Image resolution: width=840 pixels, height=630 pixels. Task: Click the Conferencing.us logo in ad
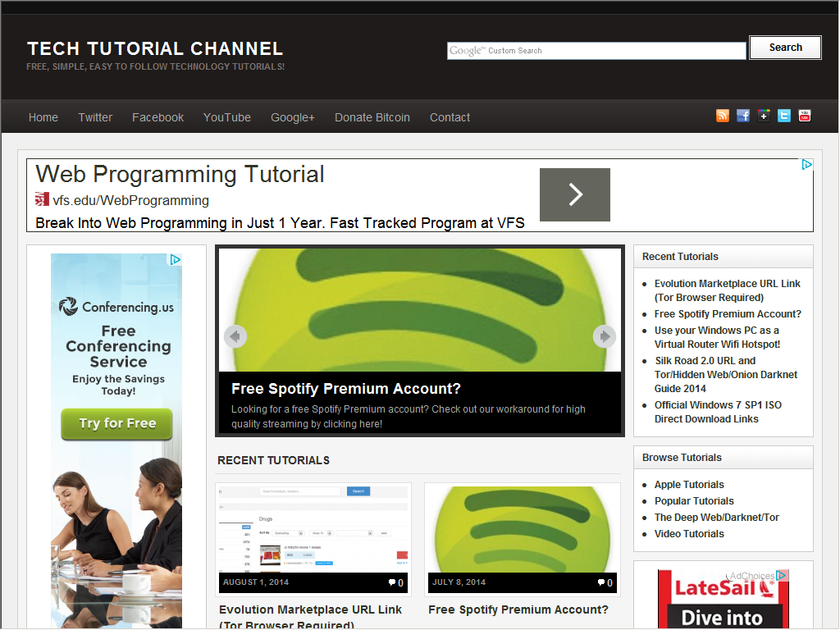tap(116, 307)
